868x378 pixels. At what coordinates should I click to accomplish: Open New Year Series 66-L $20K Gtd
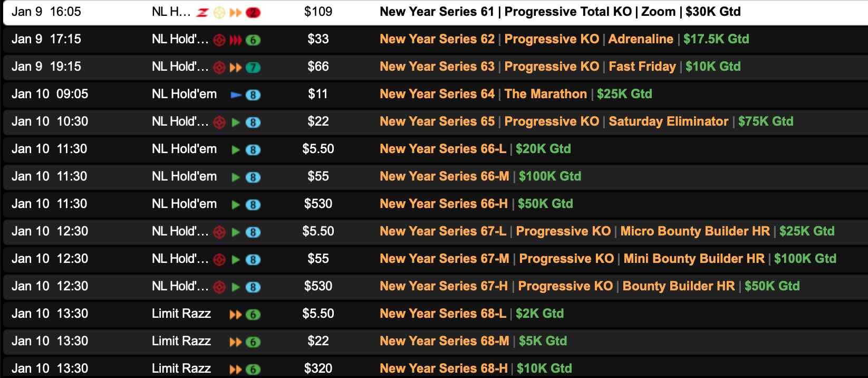click(475, 149)
